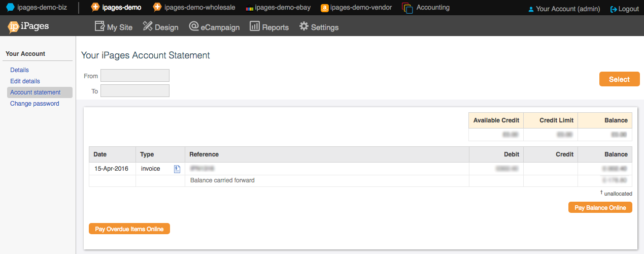Image resolution: width=644 pixels, height=254 pixels.
Task: Open the Details sidebar link
Action: 19,70
